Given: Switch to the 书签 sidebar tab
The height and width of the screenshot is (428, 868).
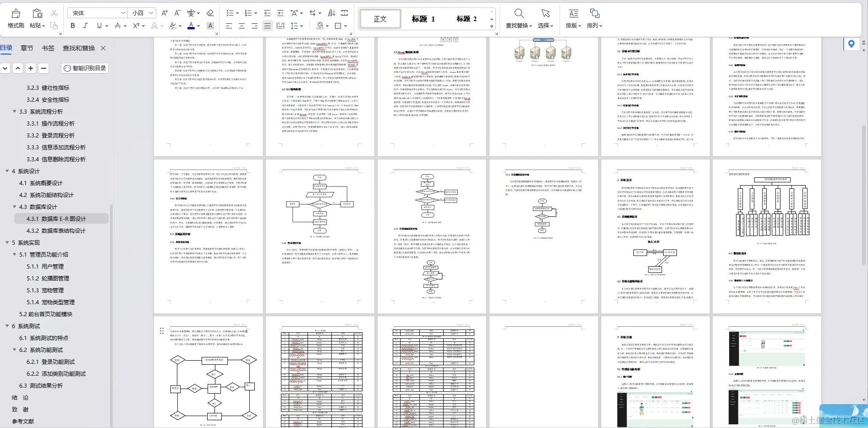Looking at the screenshot, I should 48,48.
